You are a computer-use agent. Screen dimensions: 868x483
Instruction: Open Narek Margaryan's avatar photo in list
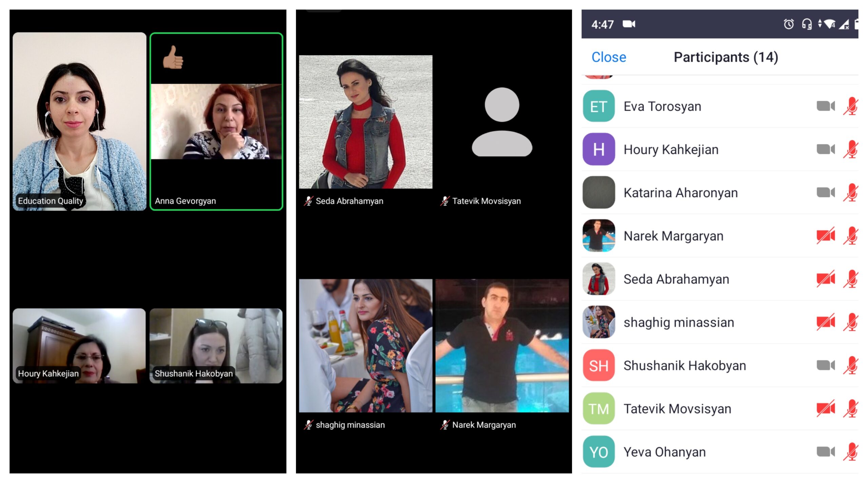tap(598, 236)
